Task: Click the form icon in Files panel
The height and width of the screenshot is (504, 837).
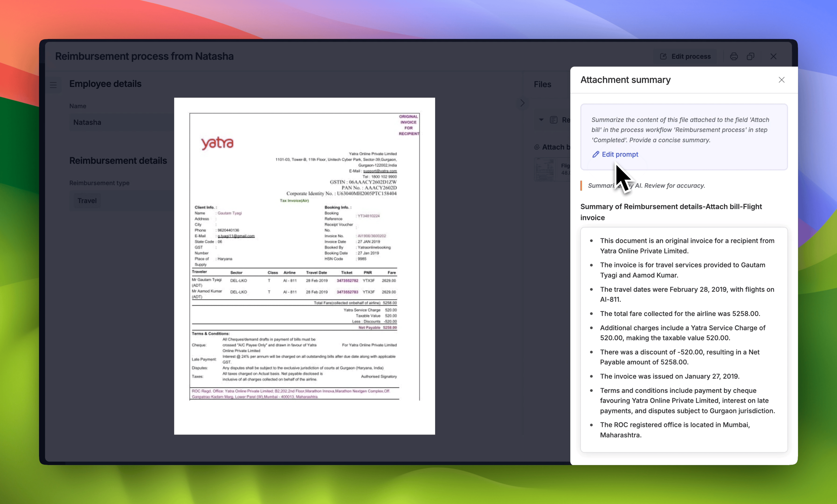Action: (x=554, y=120)
